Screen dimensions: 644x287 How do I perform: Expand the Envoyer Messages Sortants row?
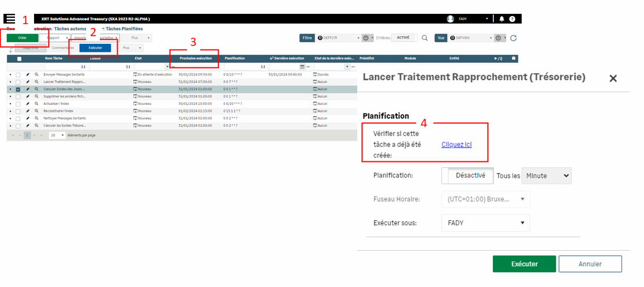10,75
